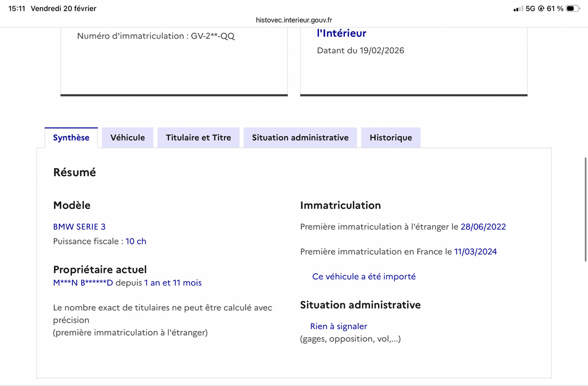588x386 pixels.
Task: Click the "Rien à signaler" status text
Action: pyautogui.click(x=339, y=326)
